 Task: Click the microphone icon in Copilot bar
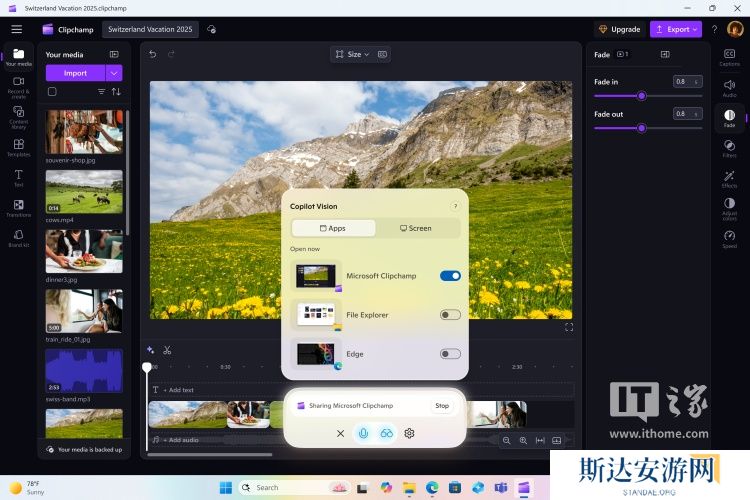coord(362,433)
